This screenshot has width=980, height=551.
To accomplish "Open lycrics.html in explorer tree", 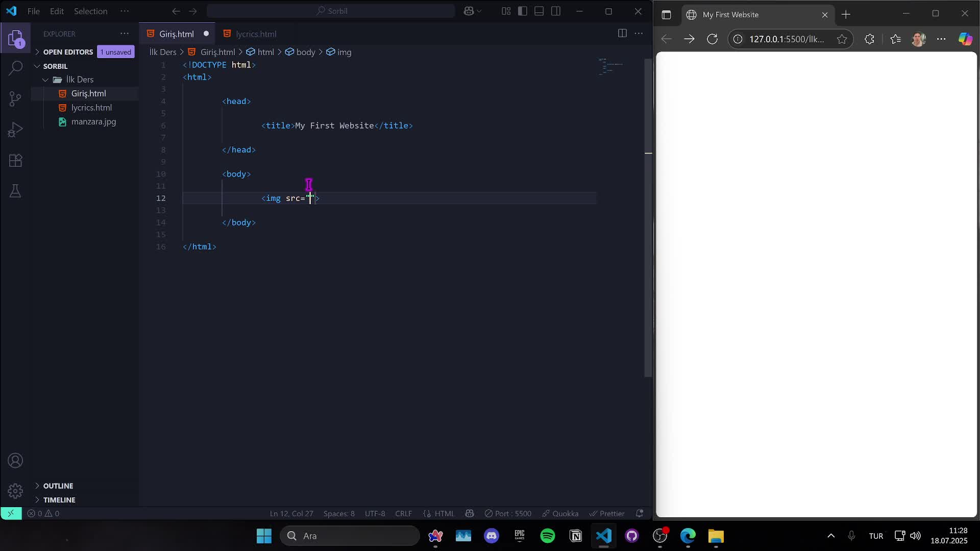I will click(91, 108).
